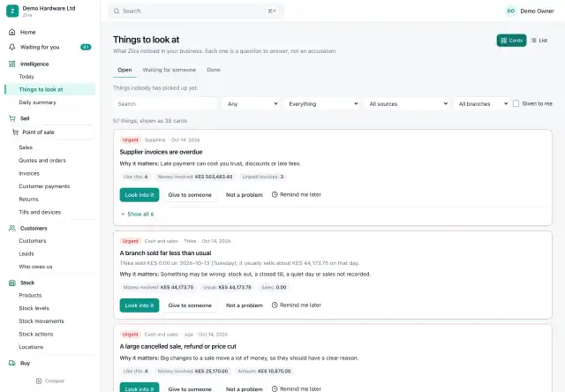Screen dimensions: 565x392
Task: Click Look into it on Supplier invoices card
Action: (x=139, y=195)
